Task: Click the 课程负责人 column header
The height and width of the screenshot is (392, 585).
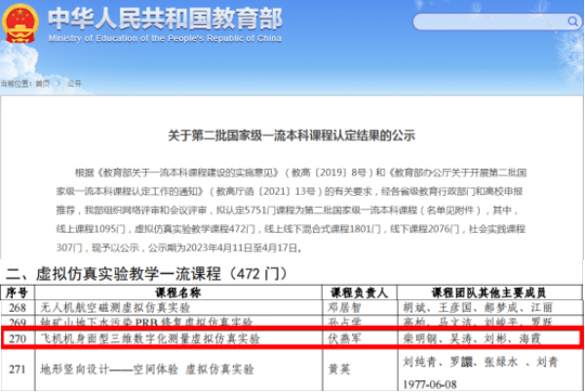Action: [x=360, y=293]
